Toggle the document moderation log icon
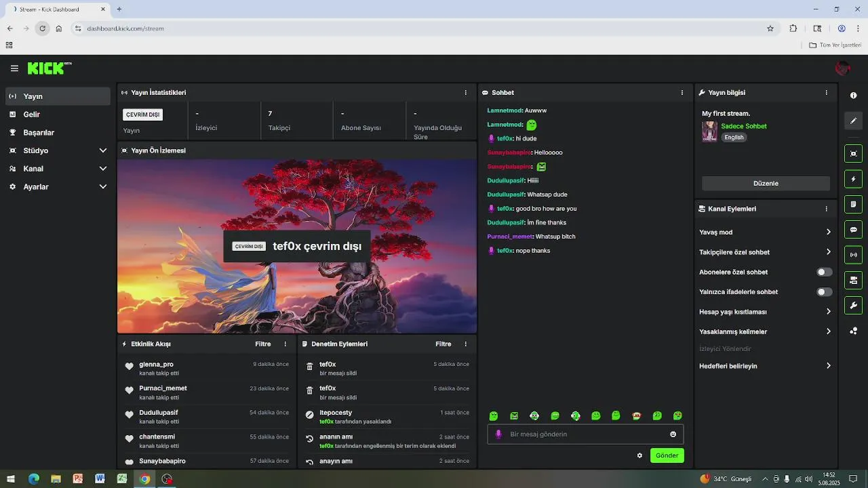The image size is (868, 488). click(853, 204)
